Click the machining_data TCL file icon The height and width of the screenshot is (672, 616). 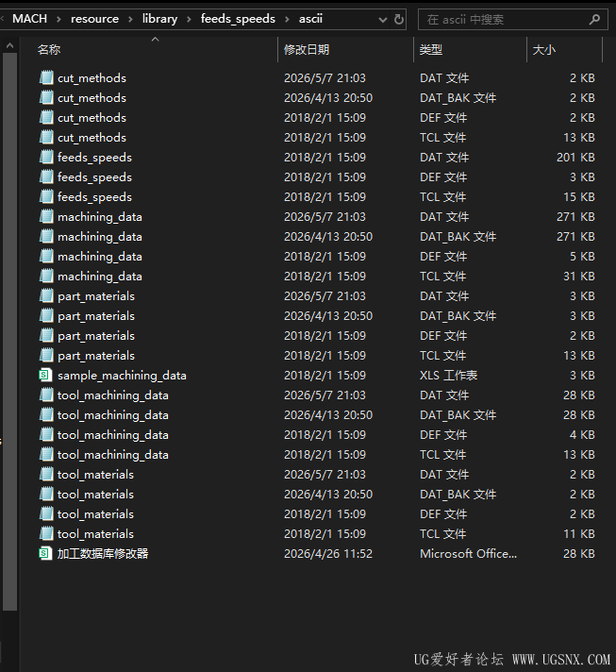click(x=46, y=276)
